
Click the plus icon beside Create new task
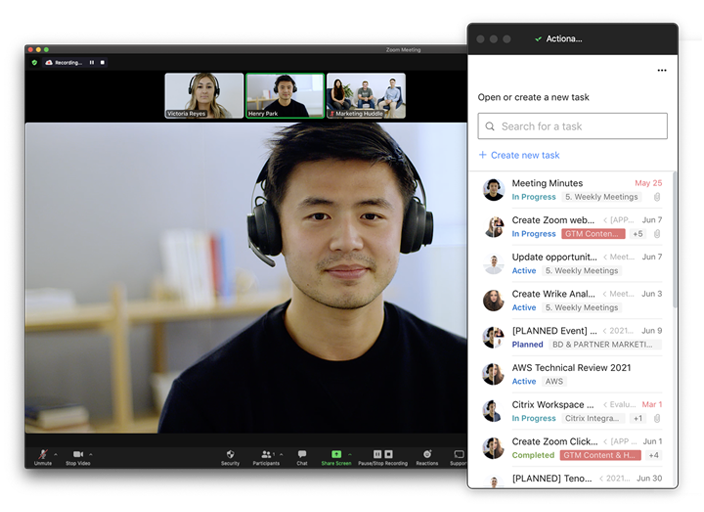(483, 155)
